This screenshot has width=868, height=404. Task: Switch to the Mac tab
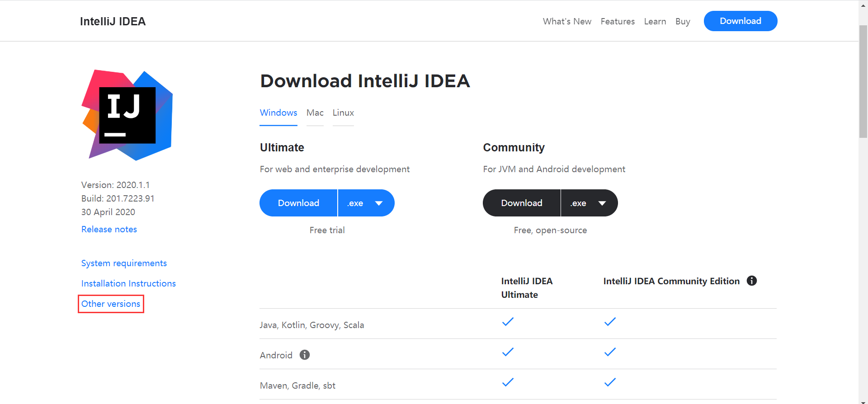(x=315, y=113)
